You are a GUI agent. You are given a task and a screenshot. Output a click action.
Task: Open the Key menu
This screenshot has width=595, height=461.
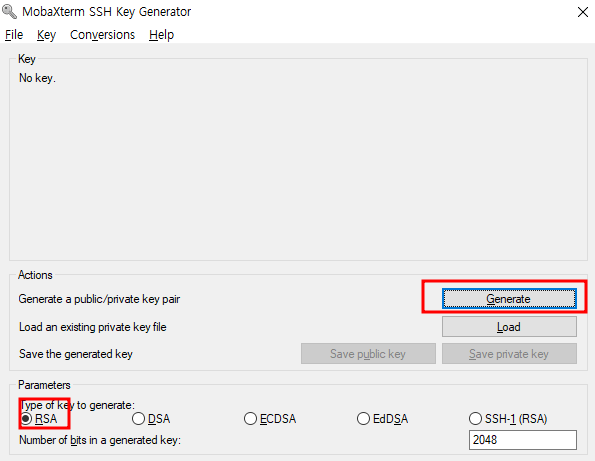click(46, 35)
